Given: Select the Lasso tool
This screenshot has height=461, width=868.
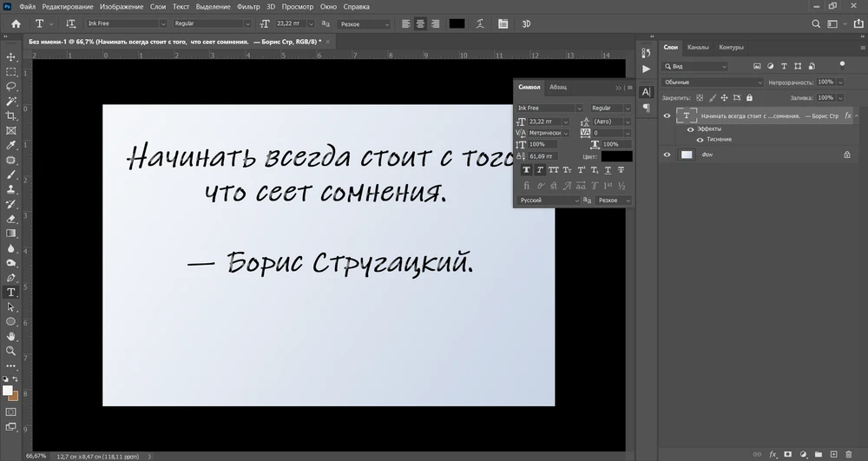Looking at the screenshot, I should click(x=11, y=87).
